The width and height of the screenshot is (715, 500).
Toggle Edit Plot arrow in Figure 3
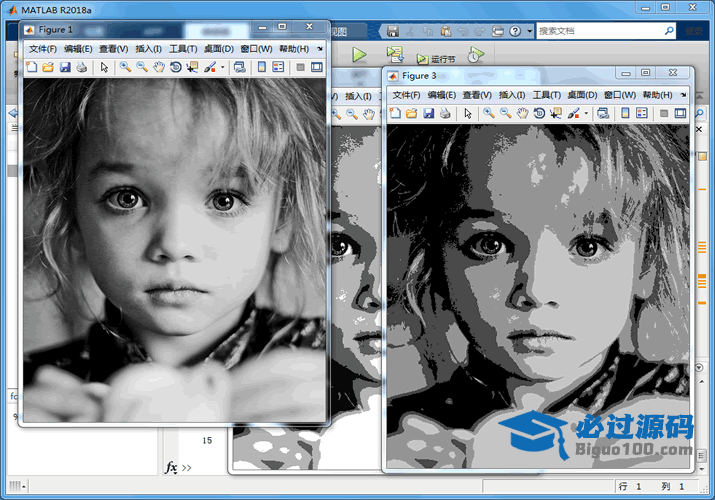[468, 113]
